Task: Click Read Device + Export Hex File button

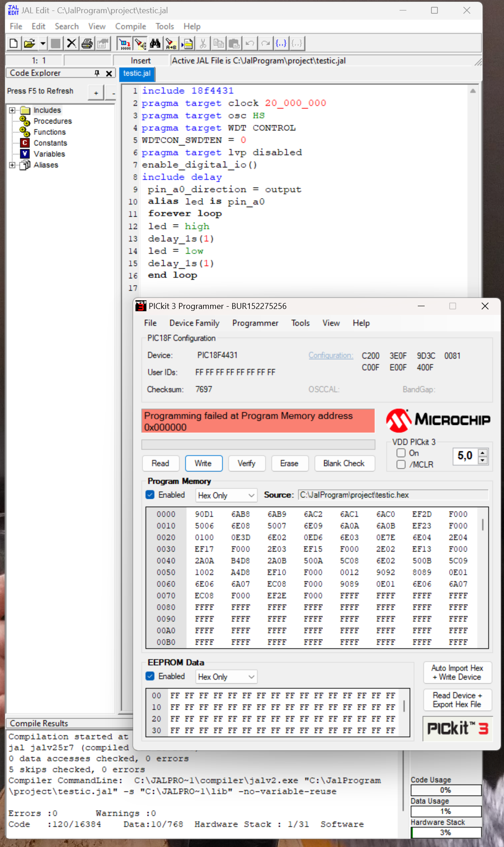Action: 457,700
